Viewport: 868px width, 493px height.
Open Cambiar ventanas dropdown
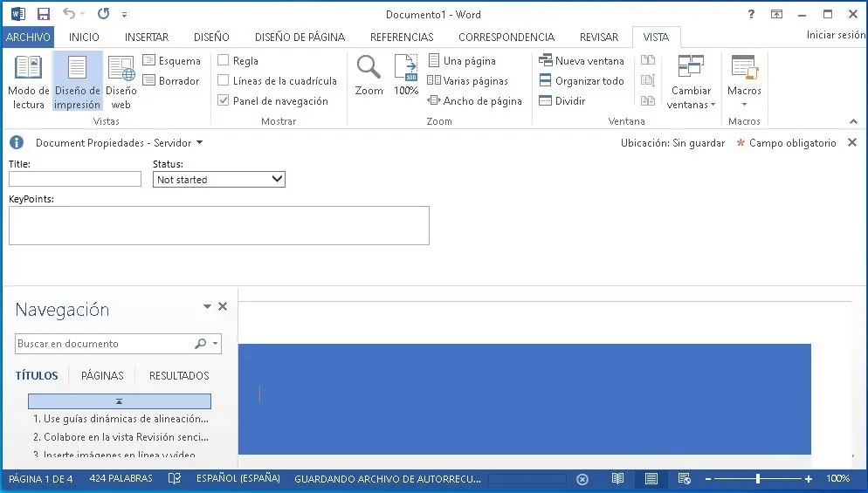coord(691,81)
